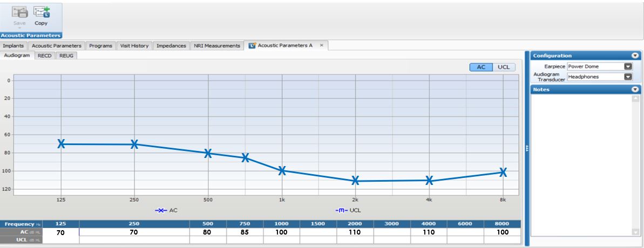The image size is (644, 248).
Task: Open the Audiogram Transducer Headphones dropdown
Action: coord(628,77)
